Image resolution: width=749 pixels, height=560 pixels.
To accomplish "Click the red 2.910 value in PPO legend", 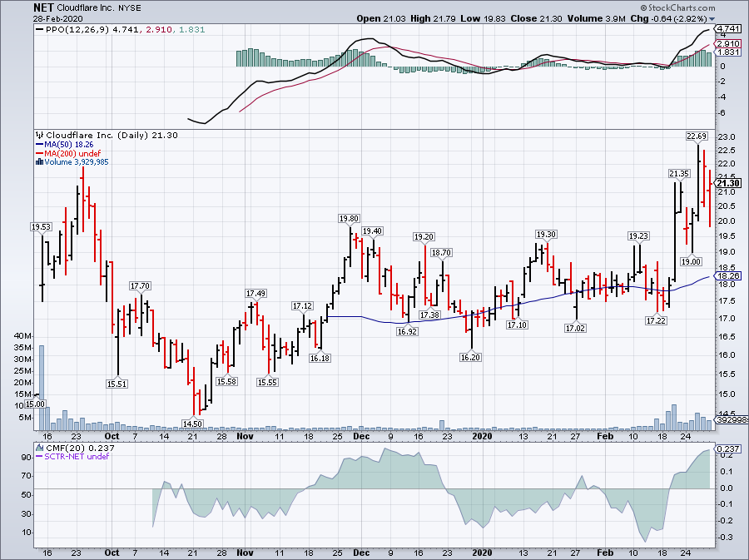I will 158,30.
